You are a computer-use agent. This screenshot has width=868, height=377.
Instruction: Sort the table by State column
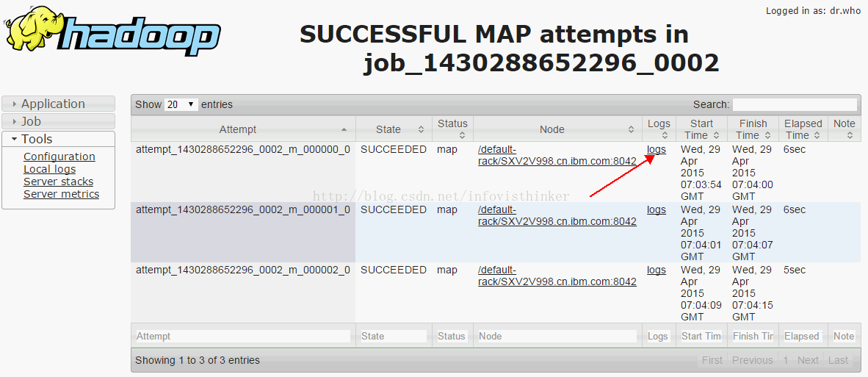click(394, 129)
